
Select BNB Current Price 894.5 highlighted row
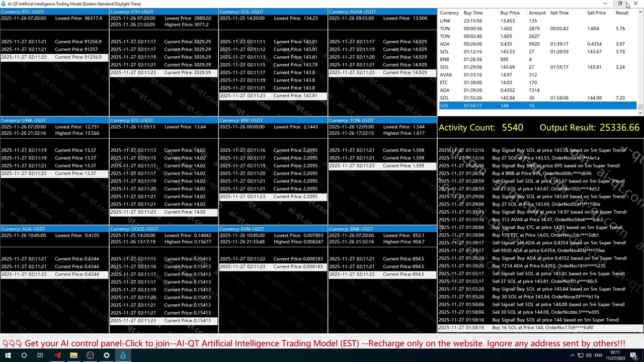coord(382,275)
